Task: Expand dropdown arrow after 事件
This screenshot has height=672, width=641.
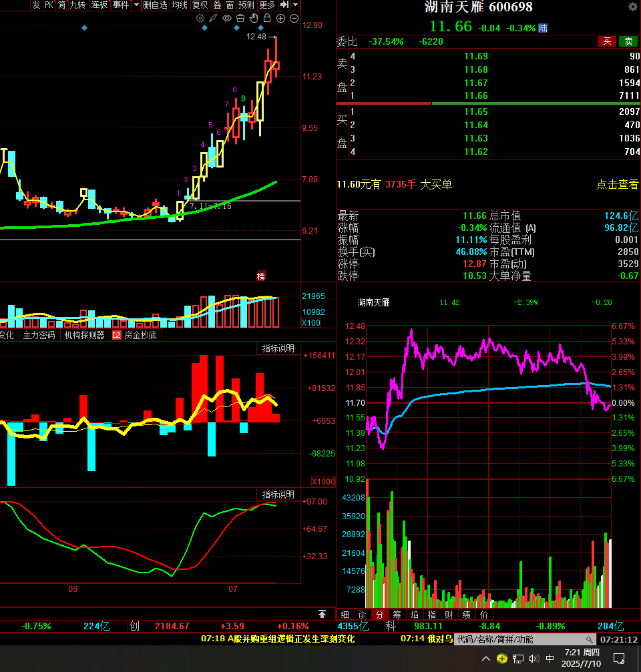Action: click(136, 5)
